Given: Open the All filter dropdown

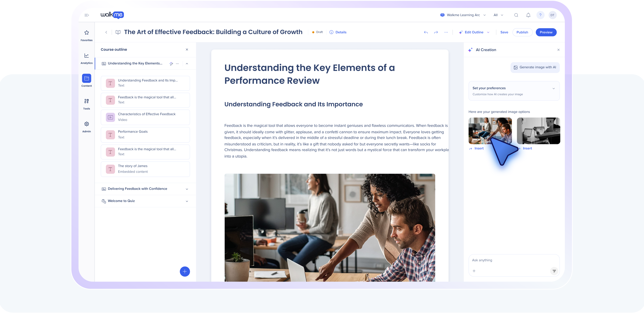Looking at the screenshot, I should pos(498,15).
